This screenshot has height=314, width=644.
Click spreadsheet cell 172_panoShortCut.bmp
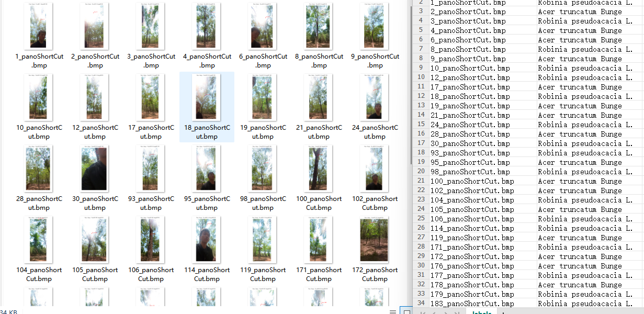click(x=482, y=256)
